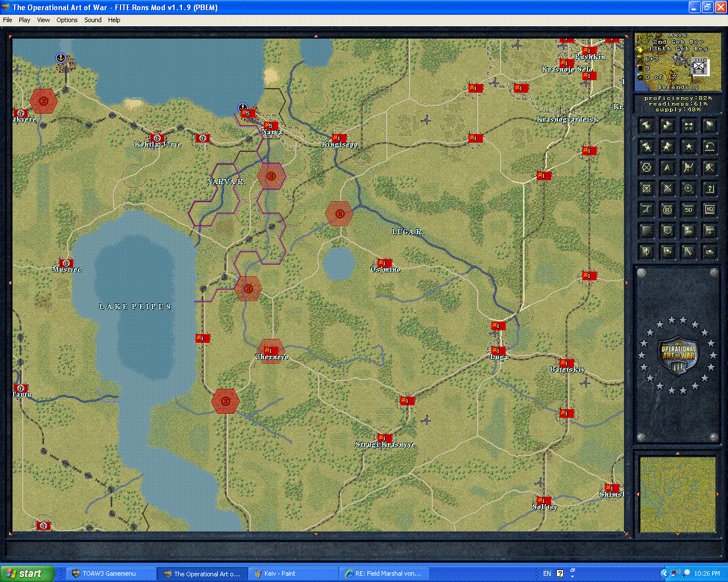The height and width of the screenshot is (582, 728).
Task: Click the button labeled 50
Action: pyautogui.click(x=688, y=210)
